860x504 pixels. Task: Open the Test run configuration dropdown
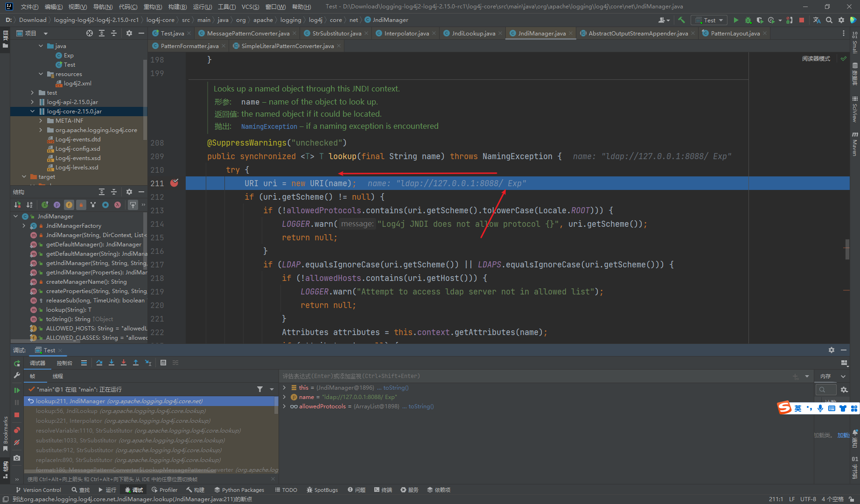(709, 20)
